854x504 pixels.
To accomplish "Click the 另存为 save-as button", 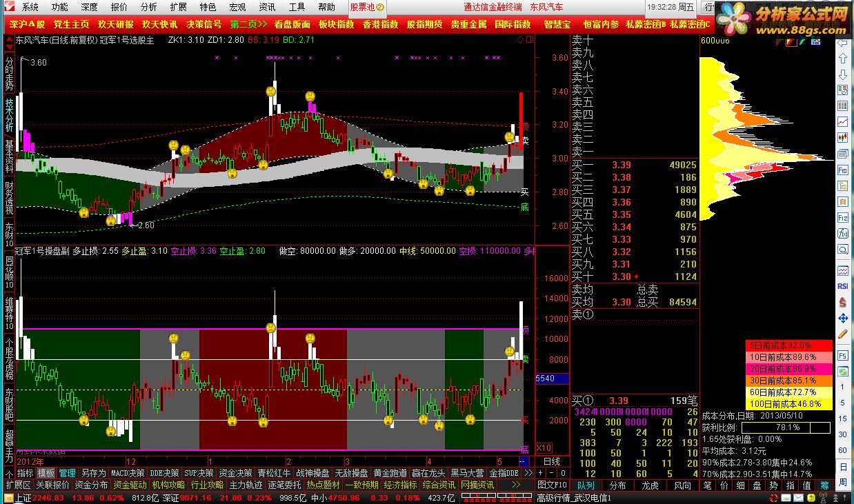I will [93, 473].
